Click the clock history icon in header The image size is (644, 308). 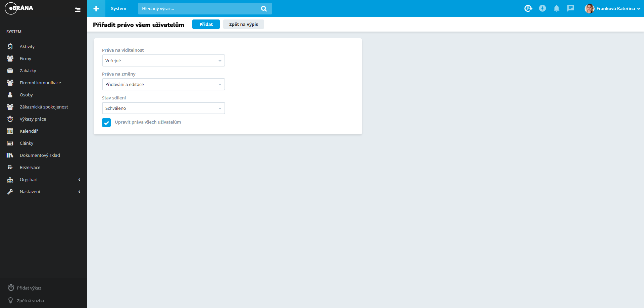coord(528,8)
